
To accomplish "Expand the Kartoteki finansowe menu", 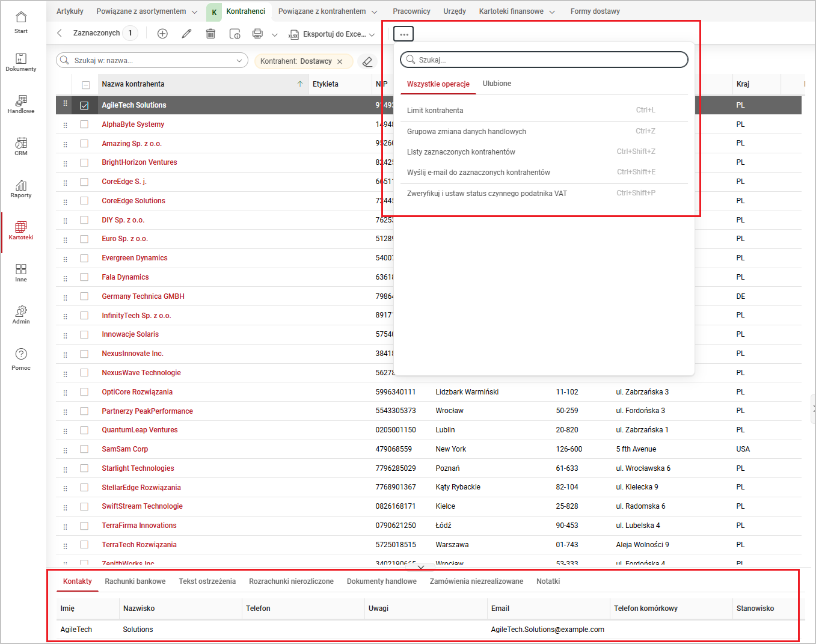I will 552,11.
